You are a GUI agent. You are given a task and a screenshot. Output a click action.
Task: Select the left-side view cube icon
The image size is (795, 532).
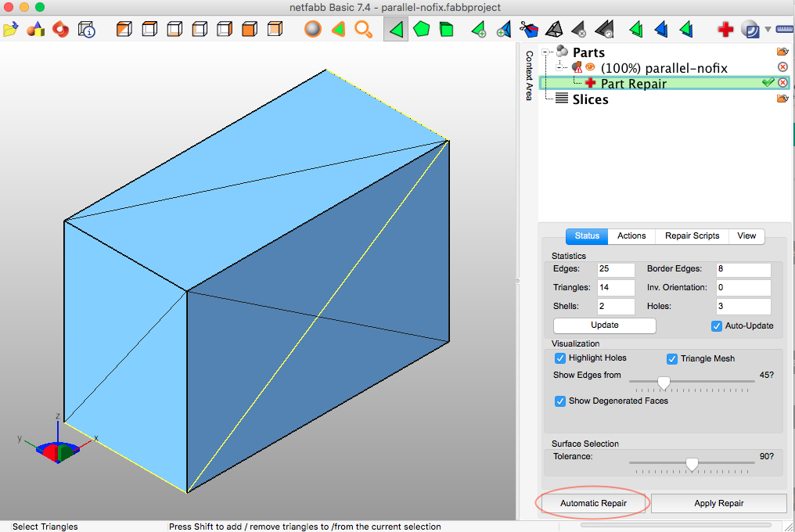pos(200,30)
